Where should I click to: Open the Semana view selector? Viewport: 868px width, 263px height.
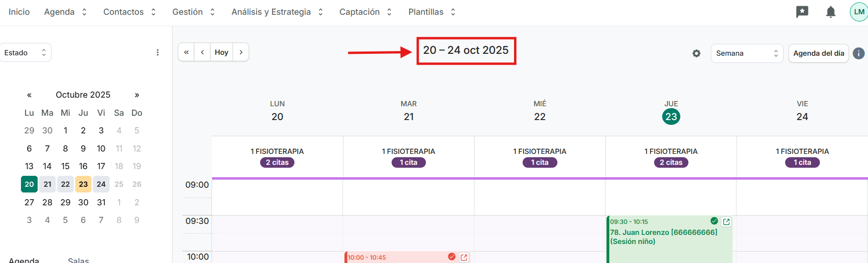[x=747, y=53]
